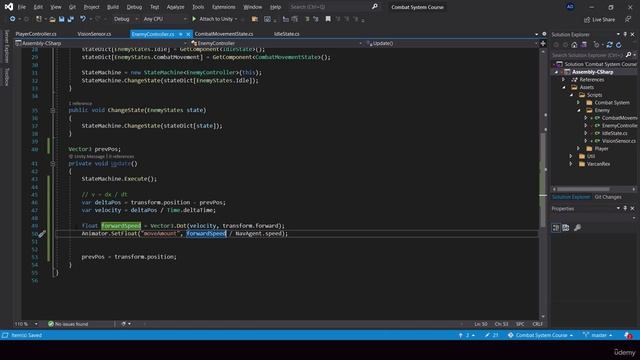Expand the Combat System folder
The height and width of the screenshot is (360, 640).
578,102
